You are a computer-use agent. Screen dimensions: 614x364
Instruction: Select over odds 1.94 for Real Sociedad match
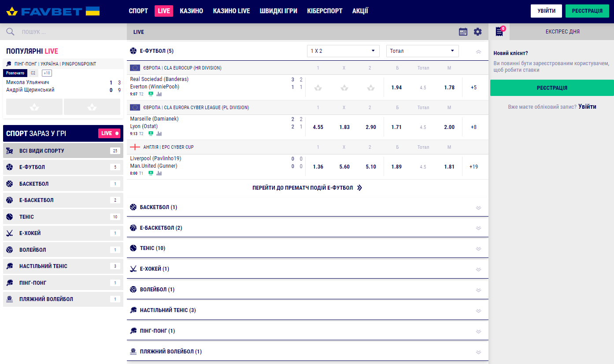[x=396, y=88]
